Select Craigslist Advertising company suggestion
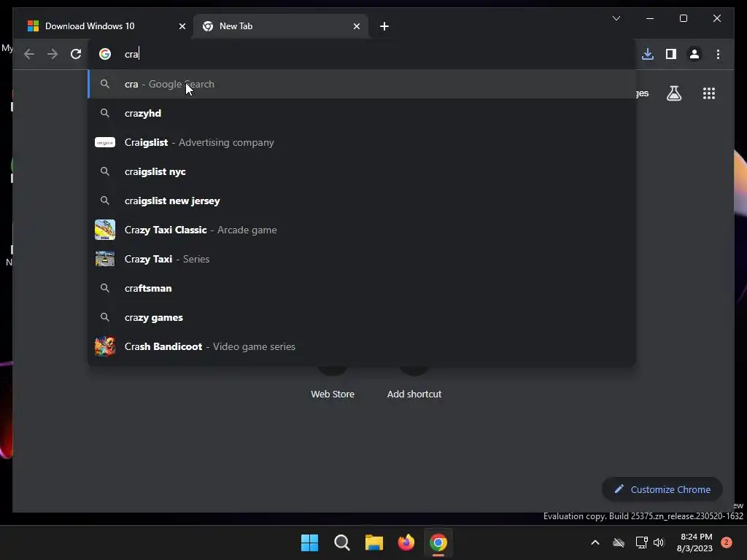Screen dimensions: 747x560 (x=362, y=142)
